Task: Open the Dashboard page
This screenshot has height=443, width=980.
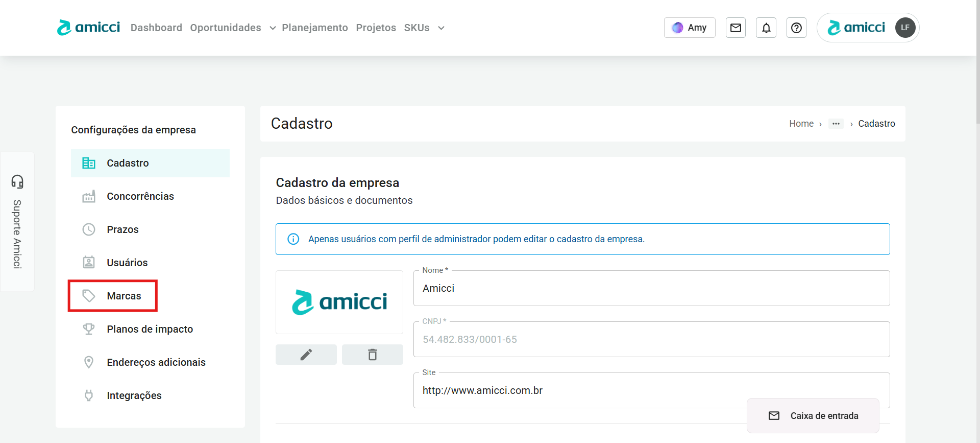Action: tap(156, 28)
